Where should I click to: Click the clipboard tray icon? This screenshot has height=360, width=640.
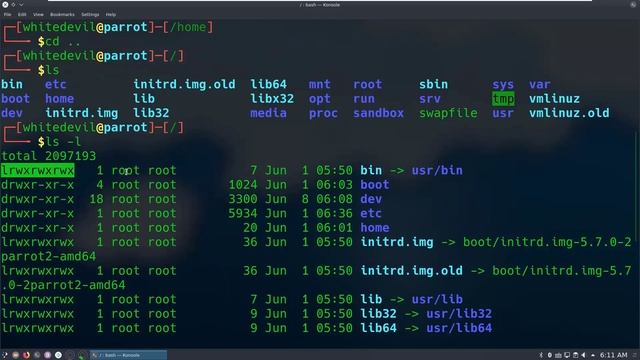point(576,356)
